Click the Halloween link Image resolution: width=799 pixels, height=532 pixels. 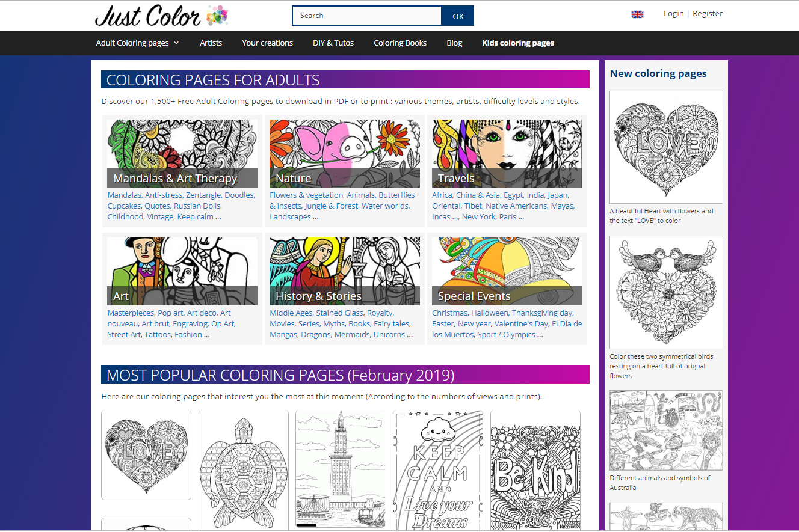490,313
